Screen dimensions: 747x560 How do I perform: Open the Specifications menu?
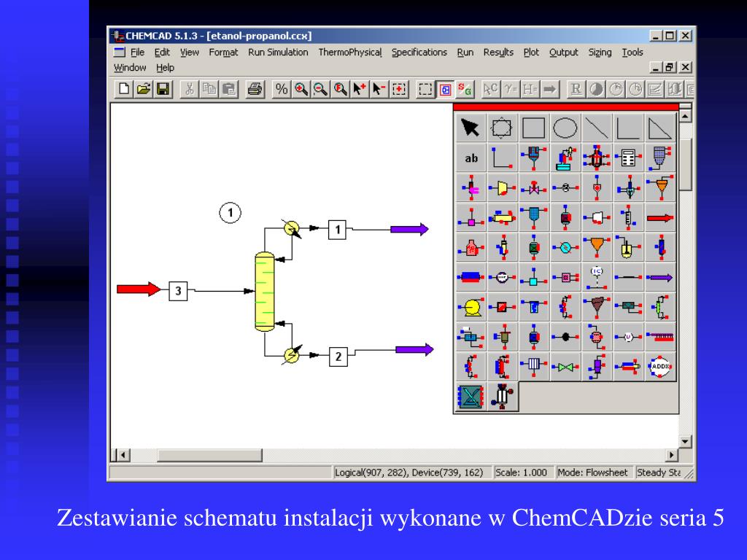point(419,52)
